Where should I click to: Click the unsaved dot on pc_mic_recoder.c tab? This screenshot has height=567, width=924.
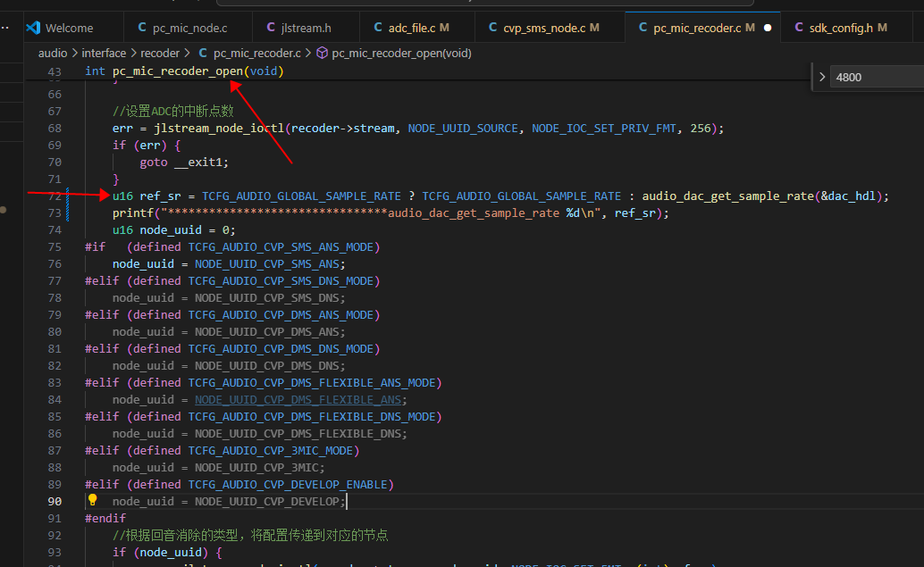pos(768,28)
